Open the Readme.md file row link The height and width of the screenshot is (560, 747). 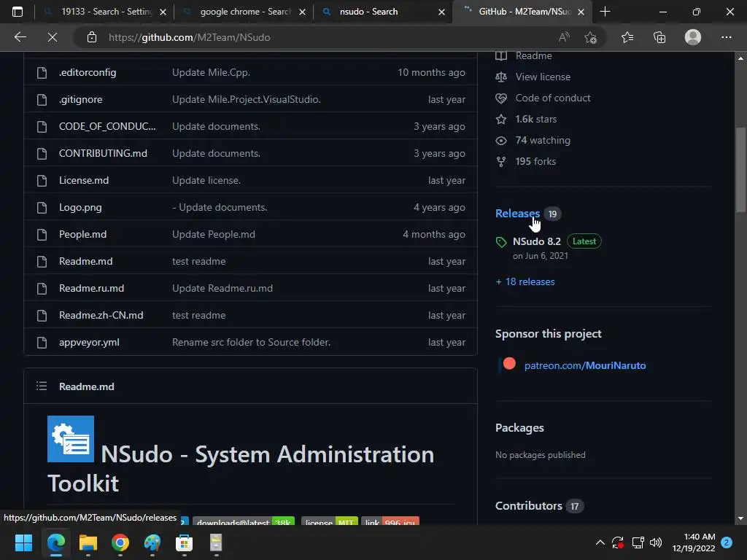point(86,262)
